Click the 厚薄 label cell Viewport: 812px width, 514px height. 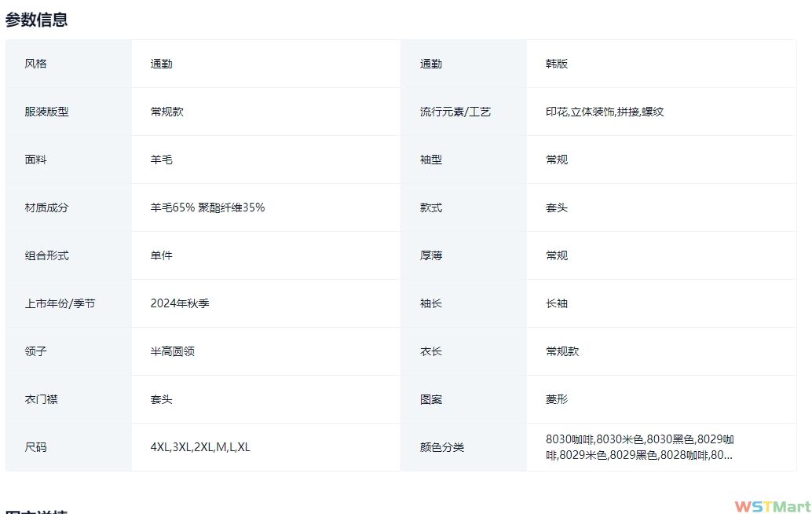click(x=431, y=255)
